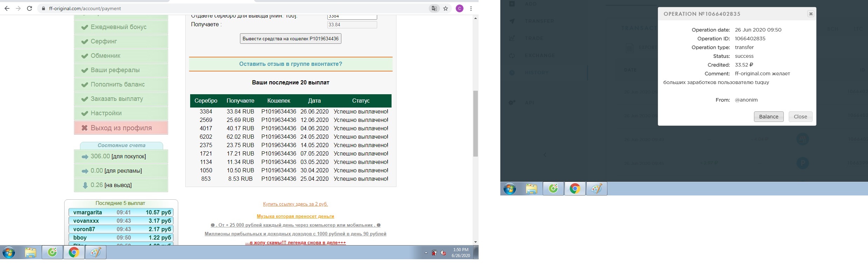Click vovanxxx recent payout entry
The image size is (868, 269).
[x=121, y=221]
